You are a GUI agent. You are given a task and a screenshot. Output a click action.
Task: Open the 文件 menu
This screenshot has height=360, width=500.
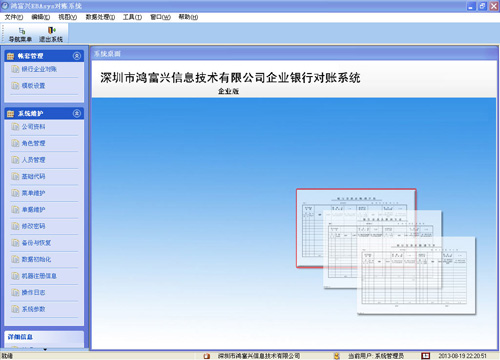pos(14,17)
